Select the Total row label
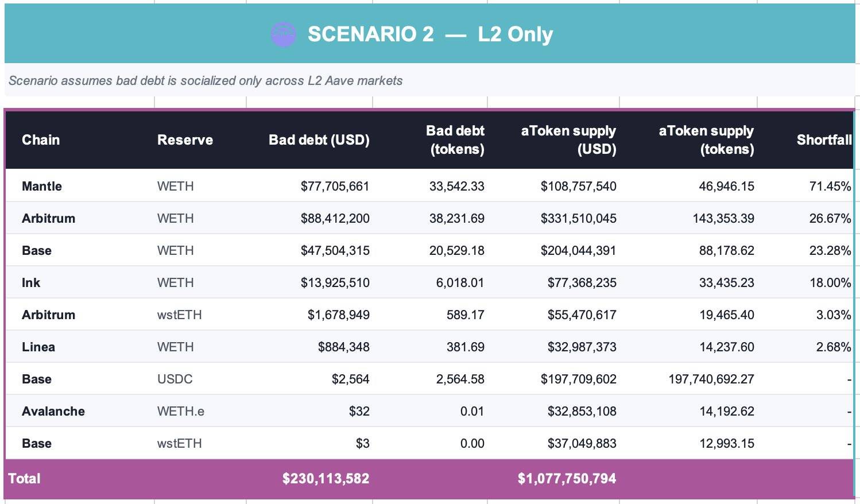Screen dimensions: 860x504 click(25, 479)
